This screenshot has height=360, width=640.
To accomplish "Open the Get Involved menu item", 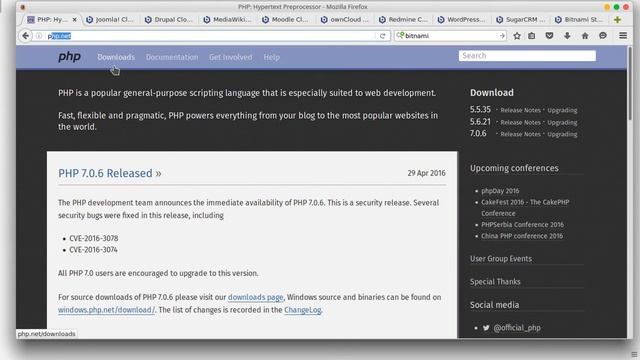I will (231, 57).
